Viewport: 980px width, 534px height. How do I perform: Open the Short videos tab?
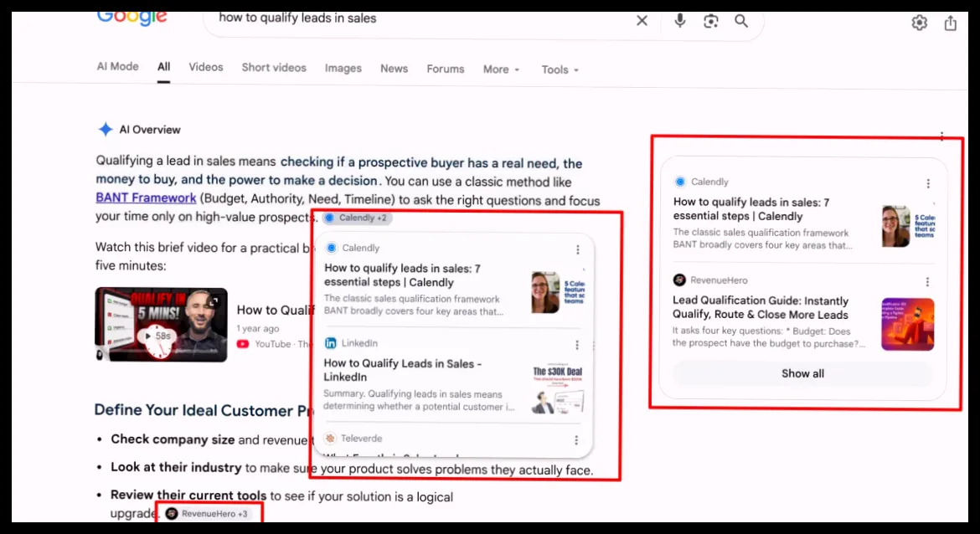[x=274, y=68]
